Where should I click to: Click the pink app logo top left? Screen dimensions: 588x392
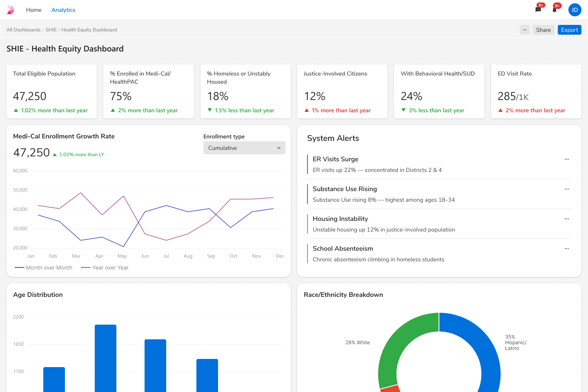[x=10, y=10]
